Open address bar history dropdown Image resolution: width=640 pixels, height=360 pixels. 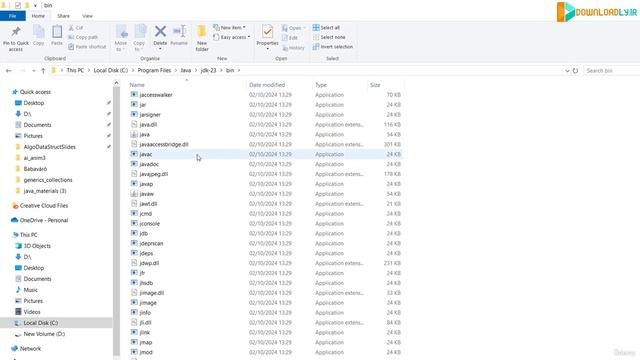tap(567, 71)
